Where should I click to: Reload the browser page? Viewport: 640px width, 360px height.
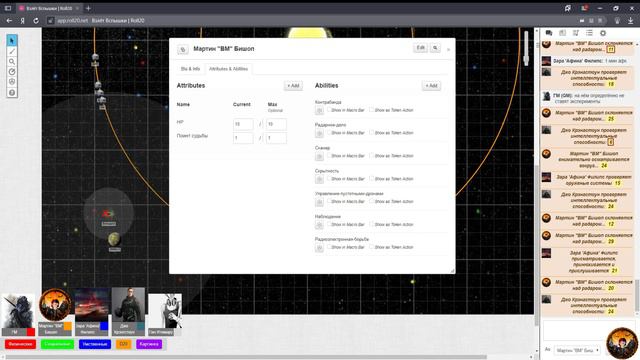click(36, 20)
